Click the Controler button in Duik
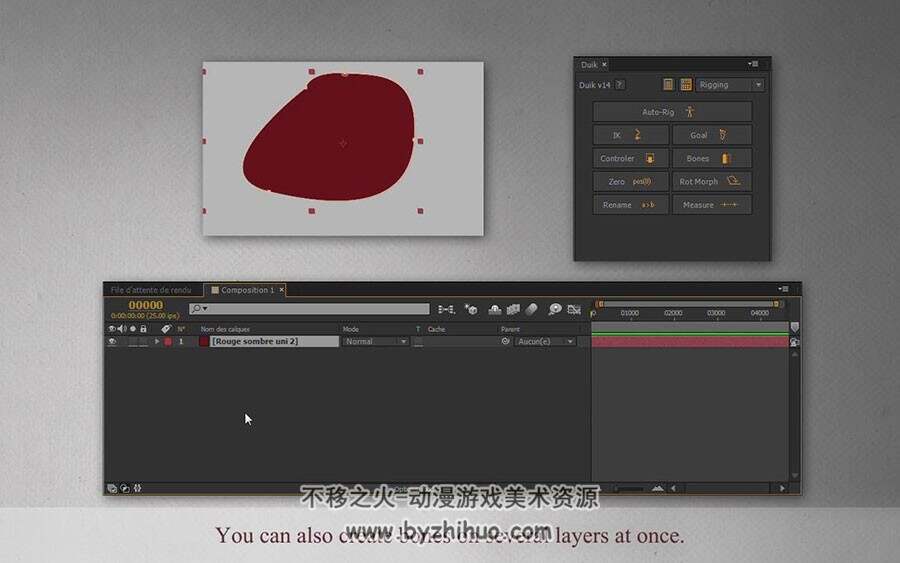The image size is (900, 563). 631,158
